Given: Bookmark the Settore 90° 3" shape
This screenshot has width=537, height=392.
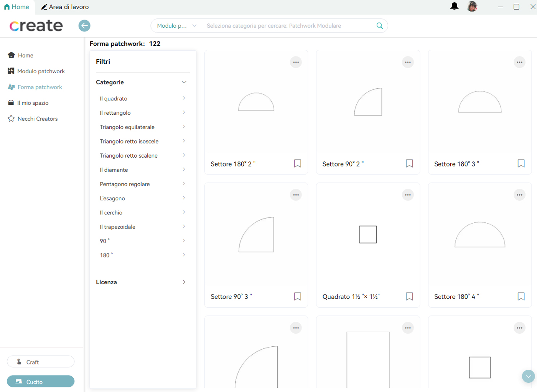Looking at the screenshot, I should coord(297,296).
